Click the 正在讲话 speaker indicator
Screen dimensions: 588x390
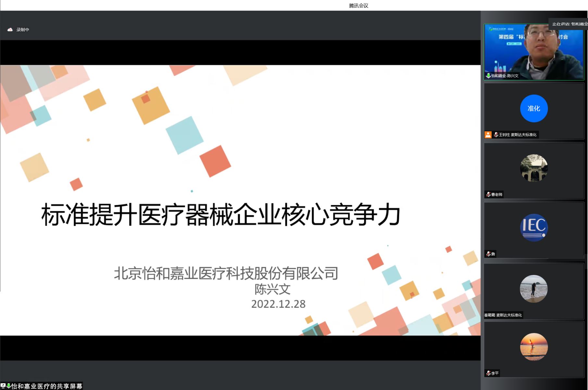point(569,24)
